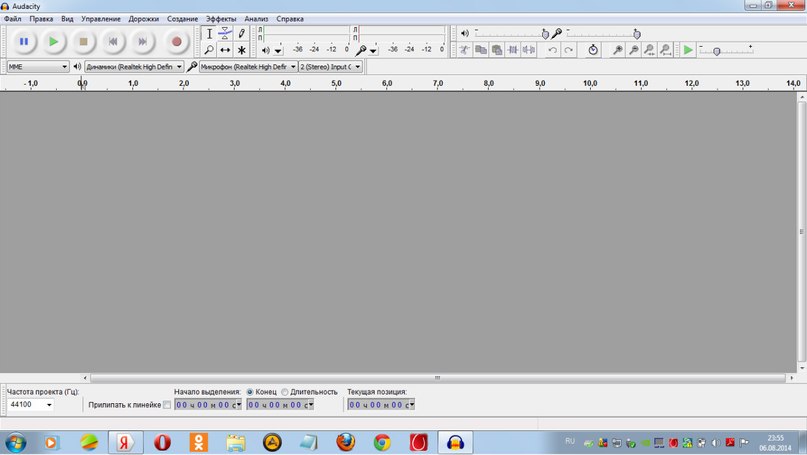The width and height of the screenshot is (807, 455).
Task: Click the Undo arrow icon
Action: pyautogui.click(x=552, y=50)
